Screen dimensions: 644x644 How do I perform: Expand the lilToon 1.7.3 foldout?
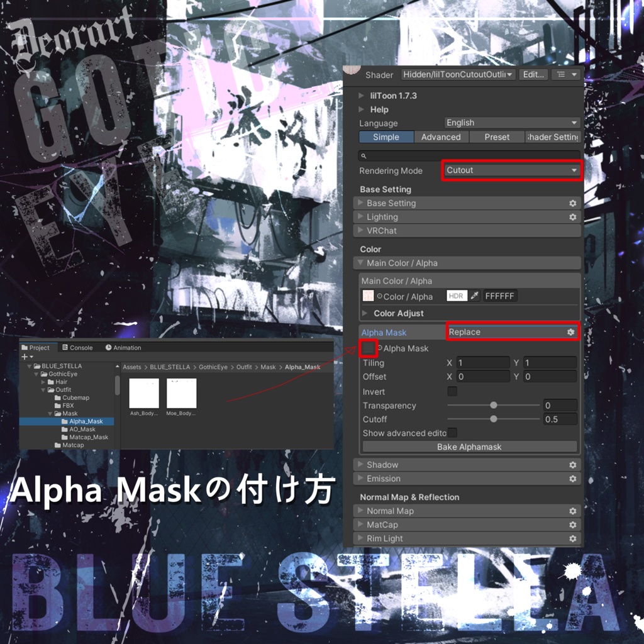coord(361,96)
